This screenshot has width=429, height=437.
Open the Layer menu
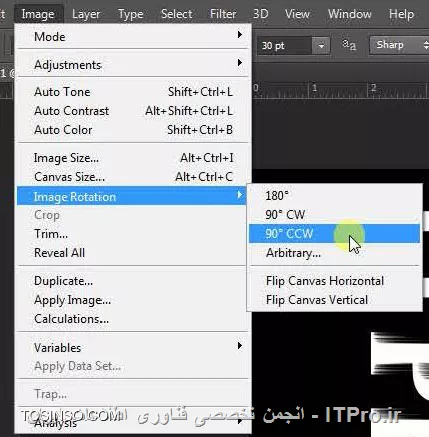pos(86,14)
